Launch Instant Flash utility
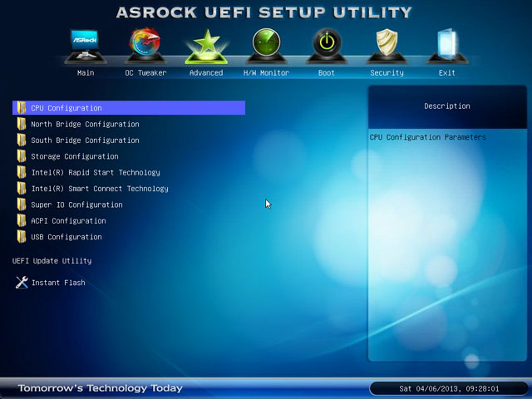The image size is (532, 399). 58,283
